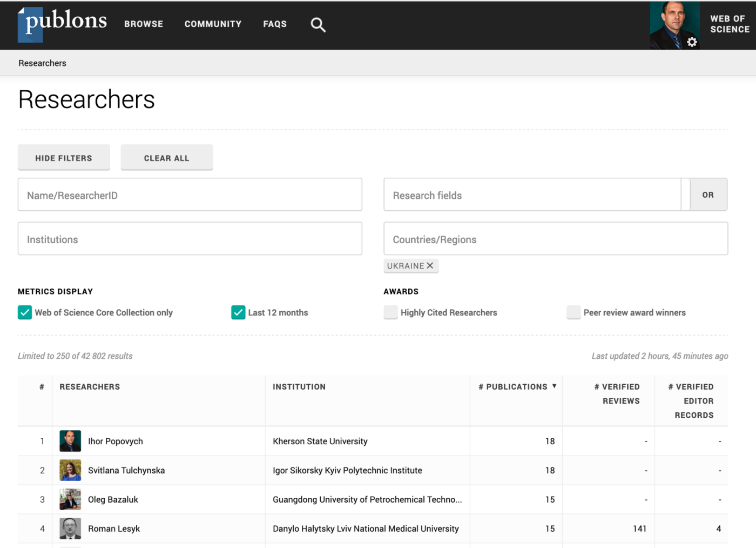Click the user avatar in header
Image resolution: width=756 pixels, height=548 pixels.
tap(674, 25)
